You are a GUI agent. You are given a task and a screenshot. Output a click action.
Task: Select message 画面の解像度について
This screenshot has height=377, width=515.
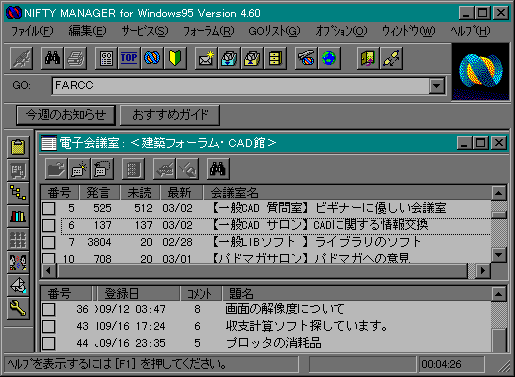click(266, 310)
